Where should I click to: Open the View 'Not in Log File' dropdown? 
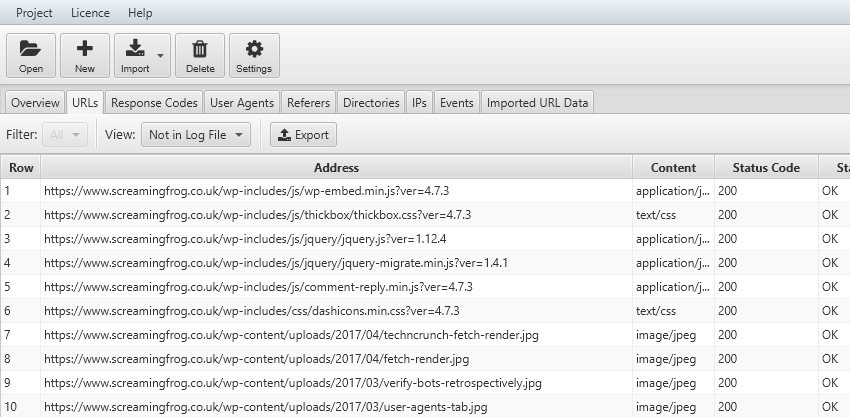click(x=195, y=135)
